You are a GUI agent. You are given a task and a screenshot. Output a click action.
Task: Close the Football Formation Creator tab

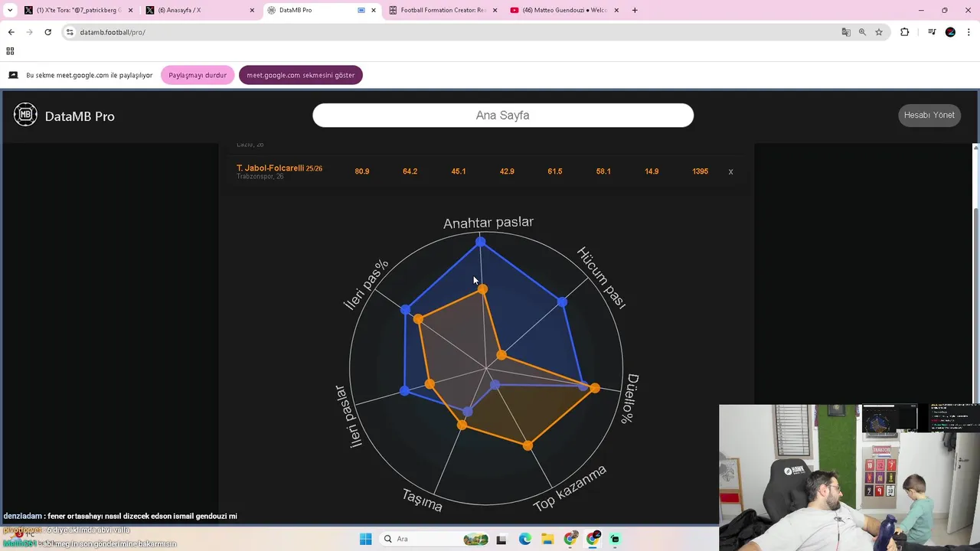click(x=495, y=10)
